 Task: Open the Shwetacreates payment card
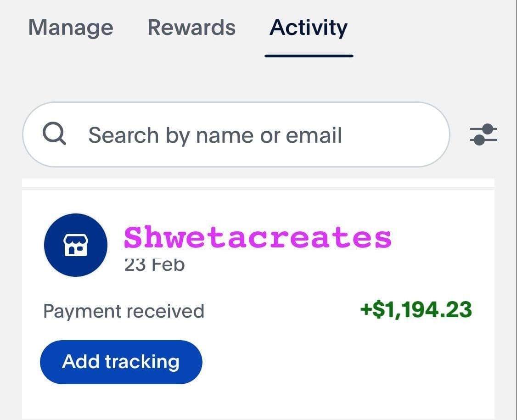point(258,304)
